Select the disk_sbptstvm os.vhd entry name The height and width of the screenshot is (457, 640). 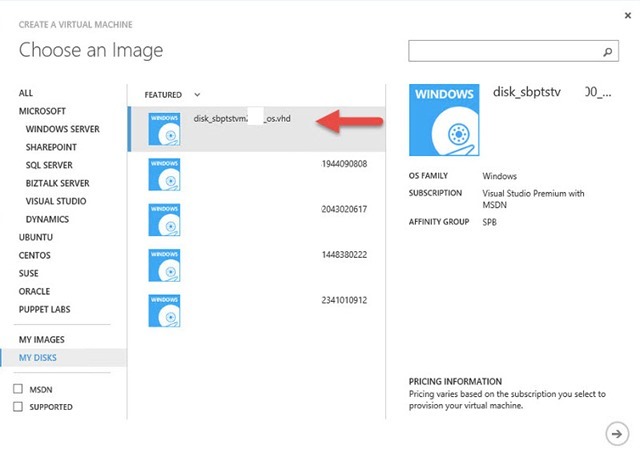[x=242, y=119]
